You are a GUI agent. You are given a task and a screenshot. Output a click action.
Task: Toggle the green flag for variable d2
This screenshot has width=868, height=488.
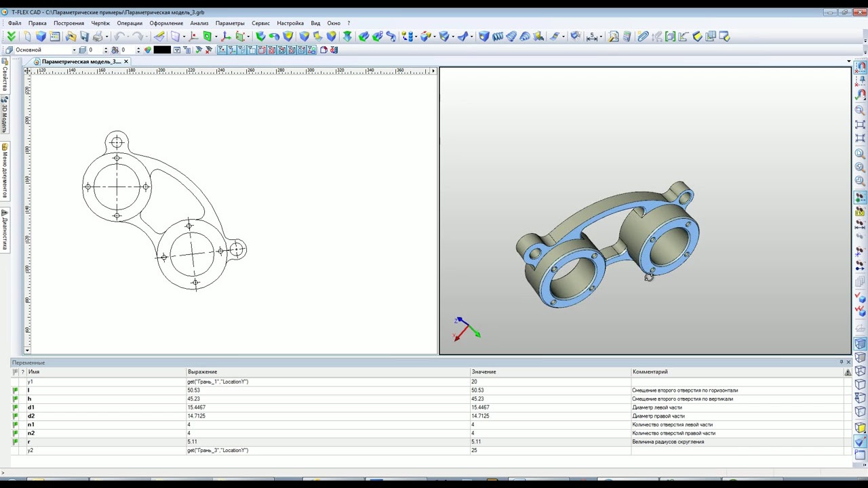tap(15, 416)
